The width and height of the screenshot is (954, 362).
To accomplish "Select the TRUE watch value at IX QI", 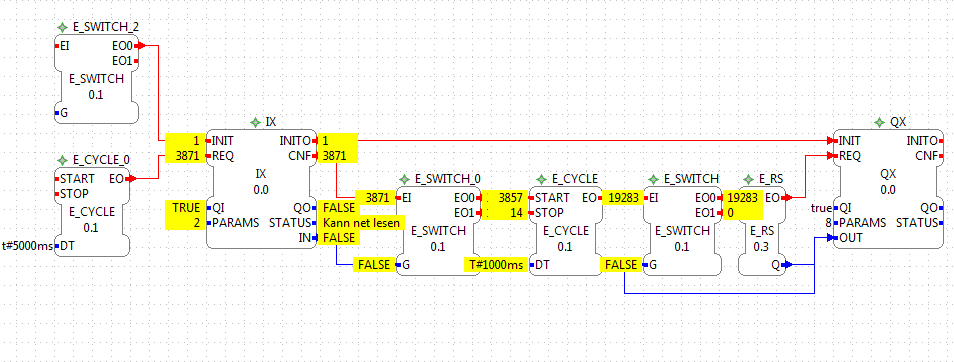I will (x=186, y=207).
